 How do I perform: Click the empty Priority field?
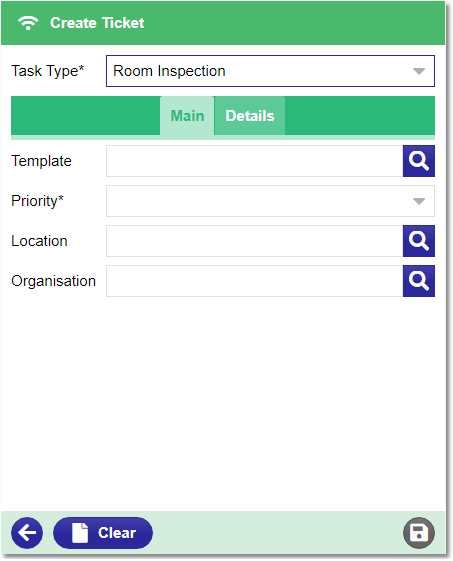tap(270, 201)
